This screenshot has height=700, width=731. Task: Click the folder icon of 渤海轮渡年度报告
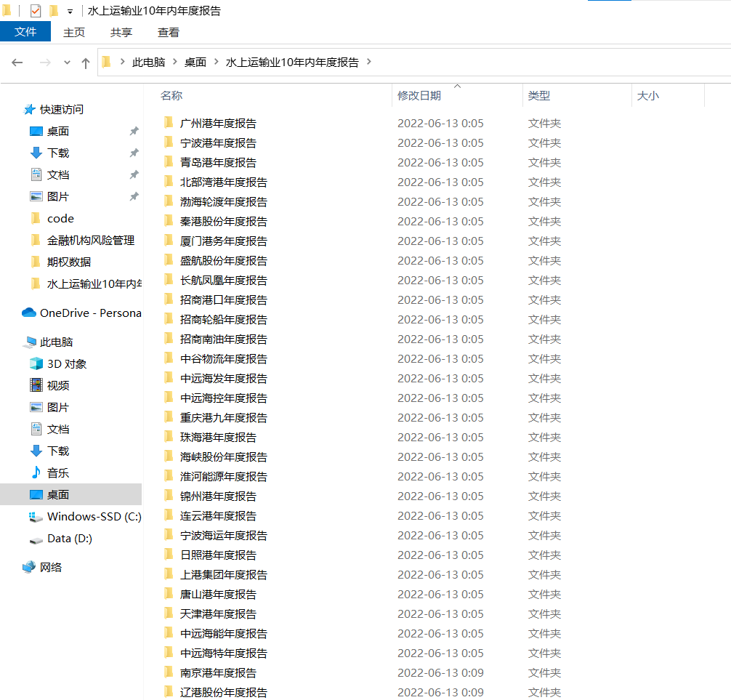pos(169,201)
